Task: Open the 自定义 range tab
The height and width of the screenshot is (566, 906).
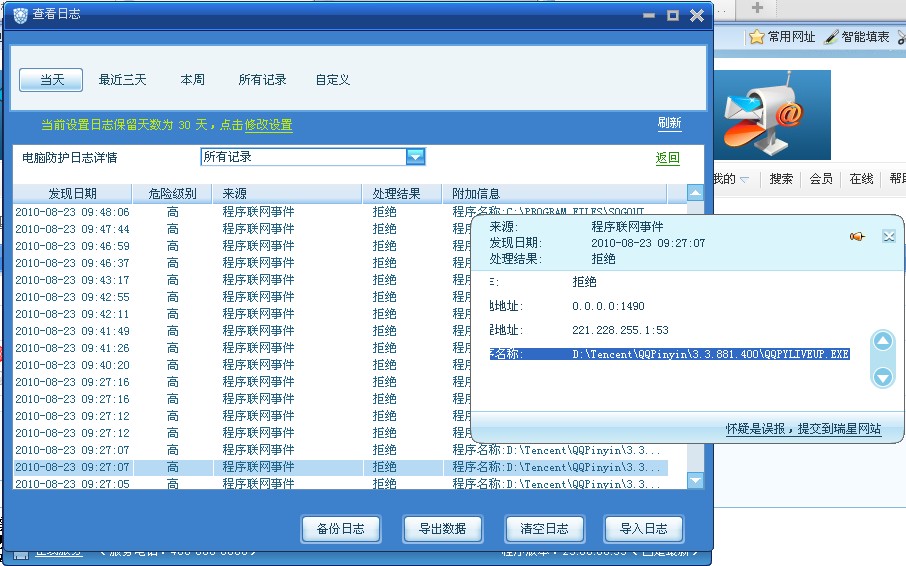Action: click(x=333, y=80)
